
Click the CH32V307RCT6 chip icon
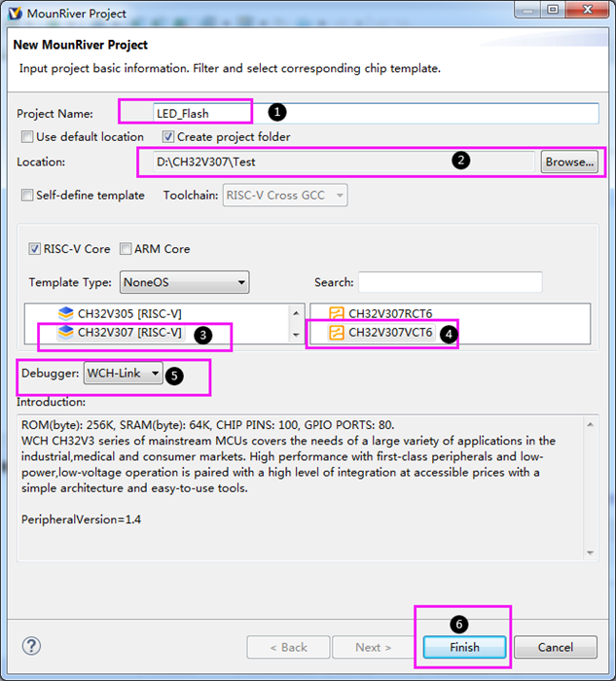(x=337, y=313)
